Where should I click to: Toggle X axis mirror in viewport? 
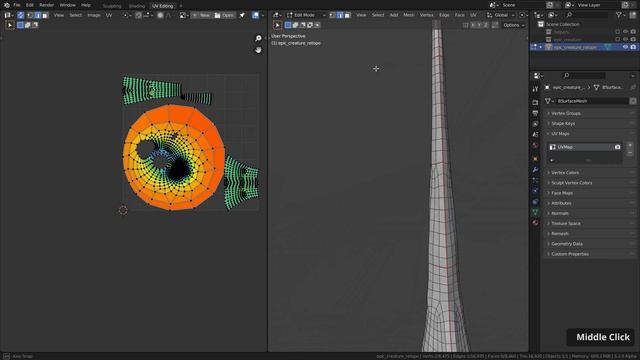[473, 25]
